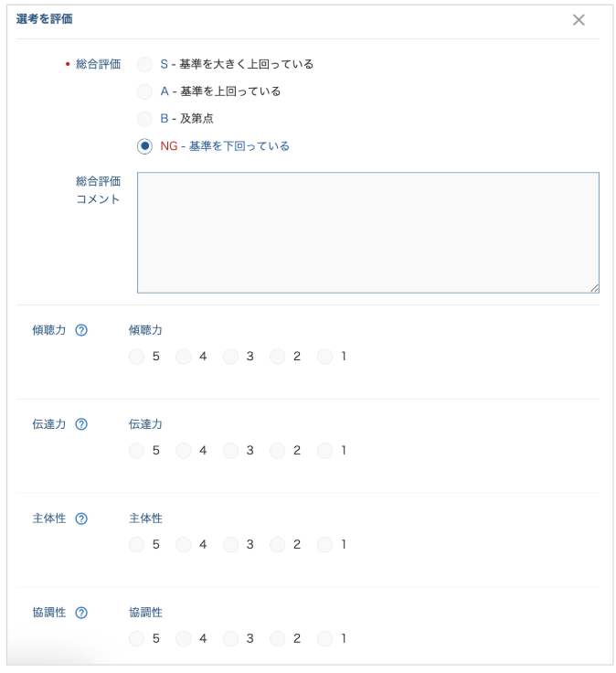The image size is (616, 673).
Task: Open help icon next to 傾聴力
Action: pos(81,330)
